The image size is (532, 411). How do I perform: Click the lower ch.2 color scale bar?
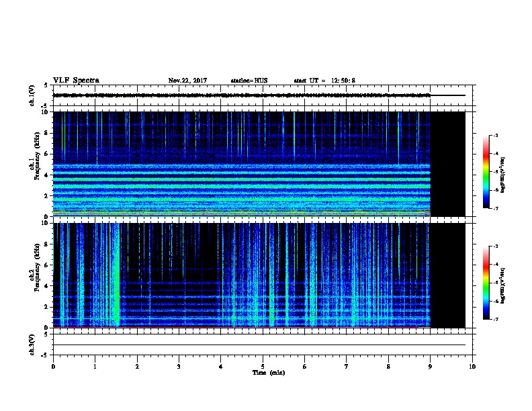point(486,283)
